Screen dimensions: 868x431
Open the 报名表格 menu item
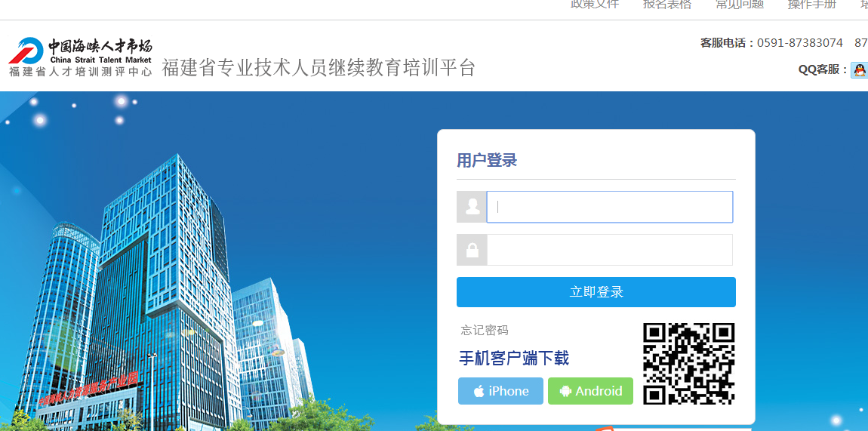tap(667, 5)
